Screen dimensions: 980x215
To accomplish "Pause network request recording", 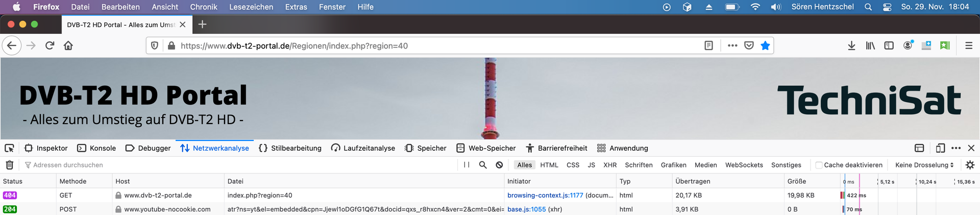I will tap(467, 165).
